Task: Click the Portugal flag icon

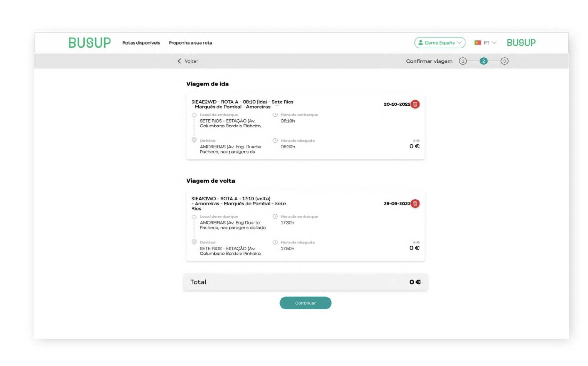Action: point(478,43)
